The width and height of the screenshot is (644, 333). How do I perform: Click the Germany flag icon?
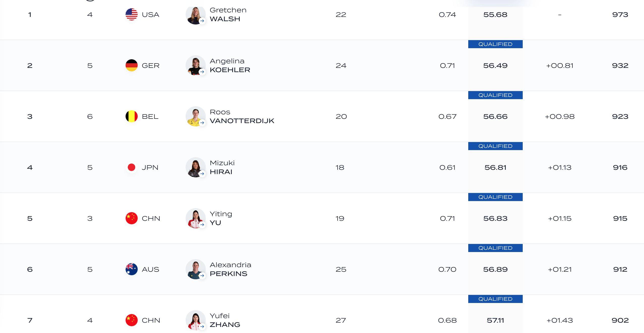[131, 65]
